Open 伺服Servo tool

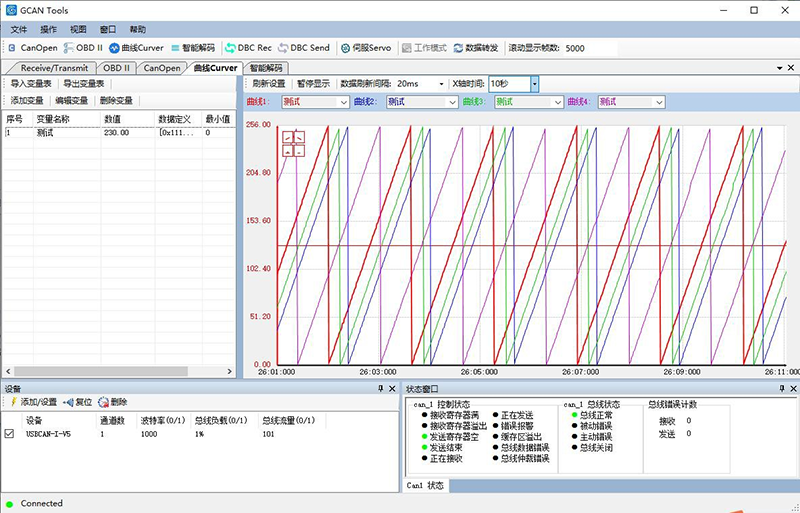pyautogui.click(x=367, y=47)
